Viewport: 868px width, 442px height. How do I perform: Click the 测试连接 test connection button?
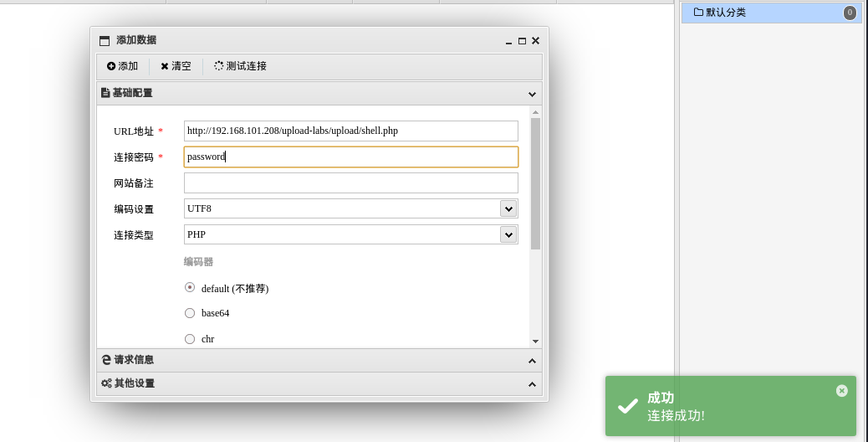pos(240,66)
